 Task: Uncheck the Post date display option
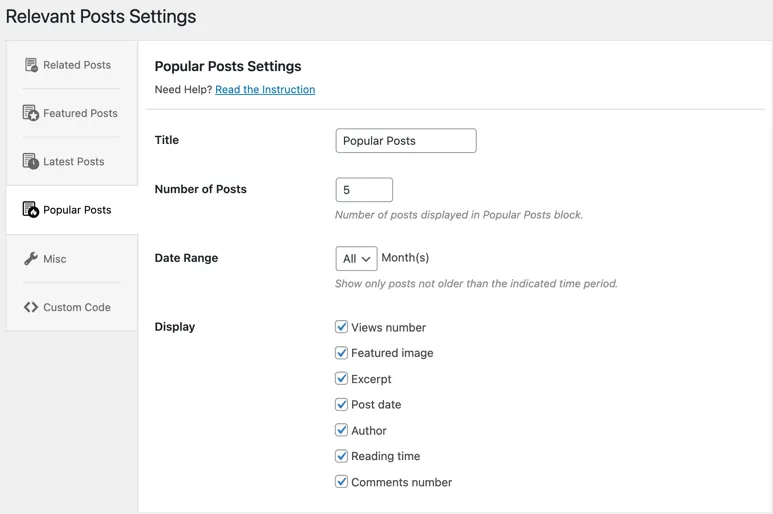click(341, 405)
